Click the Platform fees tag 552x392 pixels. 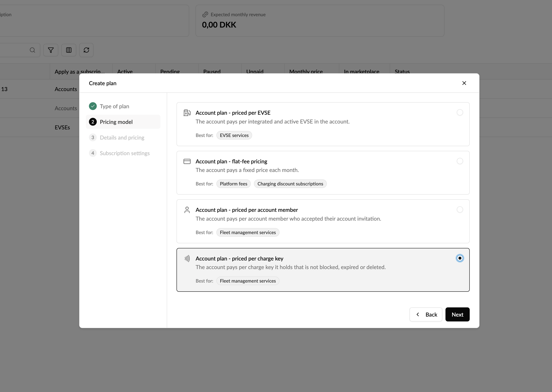234,184
